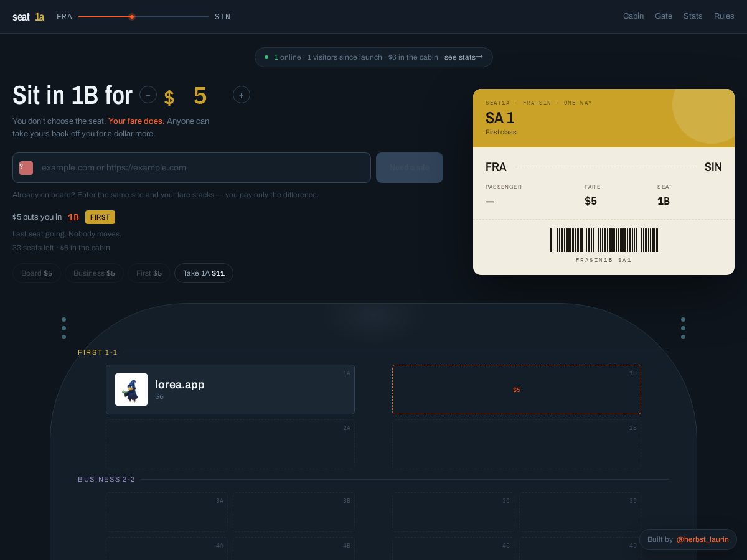Select empty seat 3A

click(167, 512)
